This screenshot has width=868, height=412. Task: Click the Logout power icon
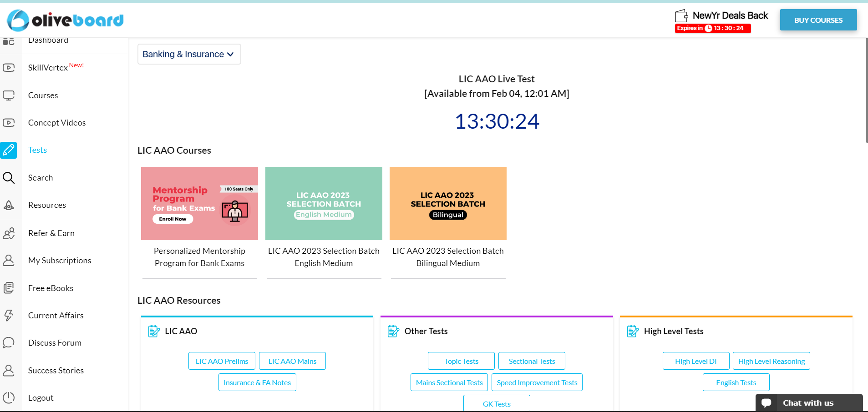tap(9, 397)
